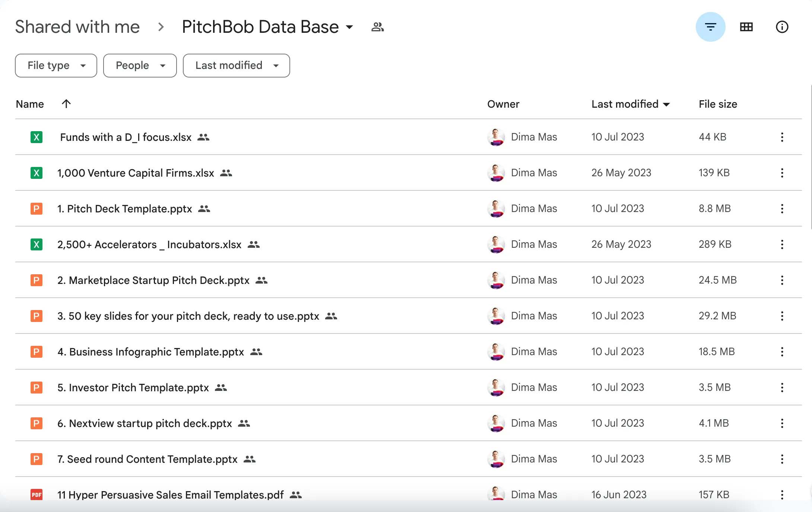
Task: Expand the People filter
Action: coord(140,65)
